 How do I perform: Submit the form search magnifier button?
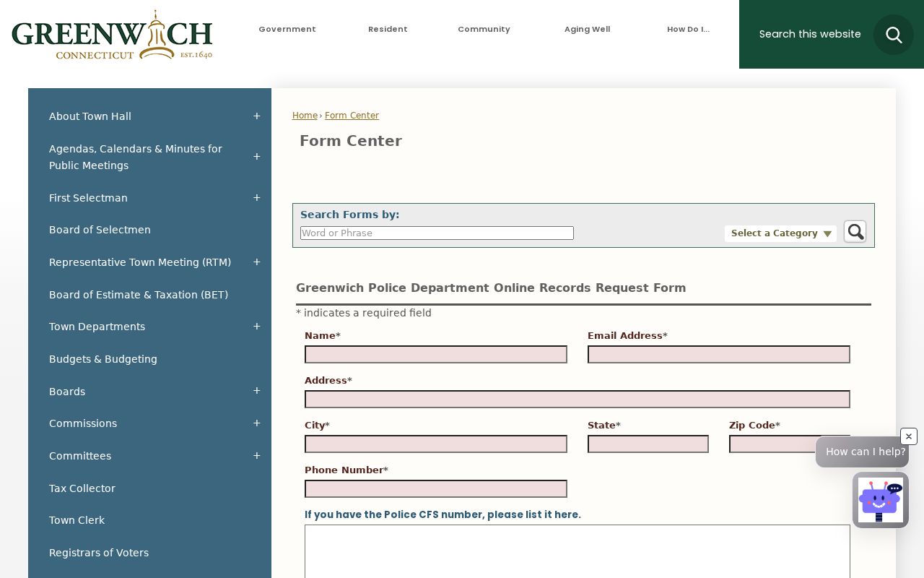[855, 231]
